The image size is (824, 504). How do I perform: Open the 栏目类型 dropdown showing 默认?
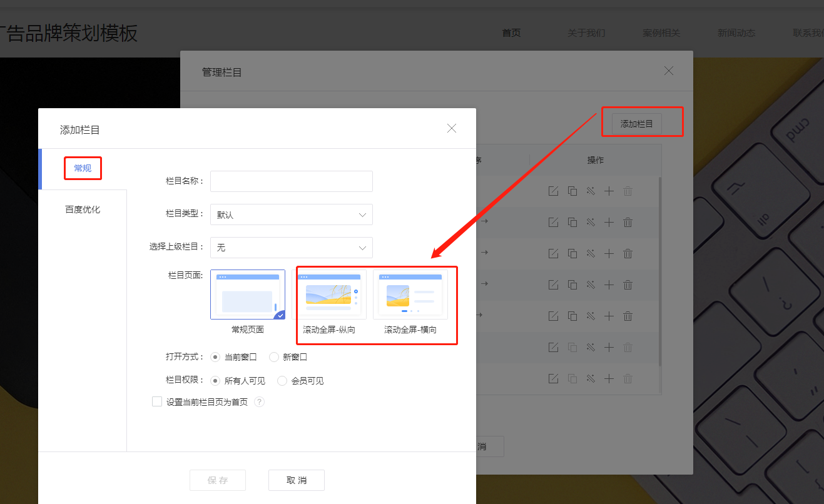(292, 214)
